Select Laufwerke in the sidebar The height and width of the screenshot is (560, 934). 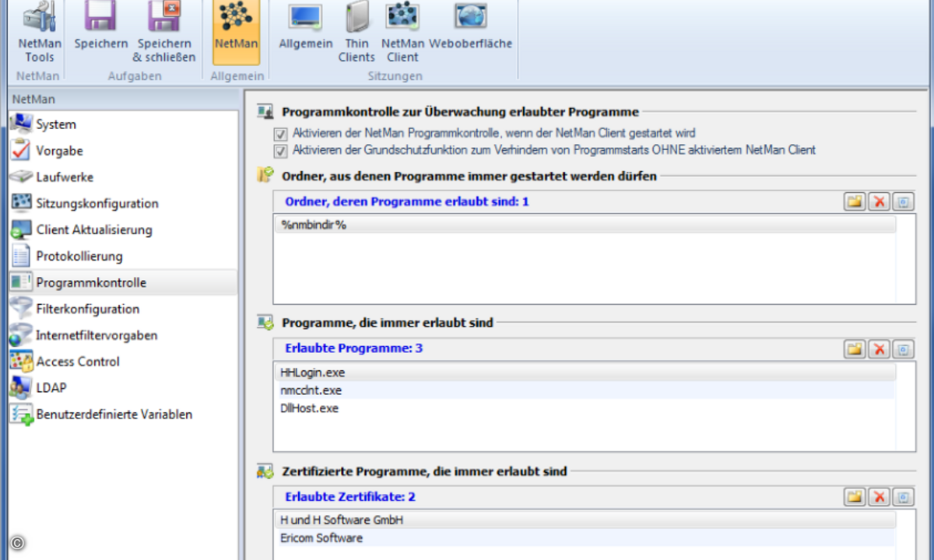[123, 177]
